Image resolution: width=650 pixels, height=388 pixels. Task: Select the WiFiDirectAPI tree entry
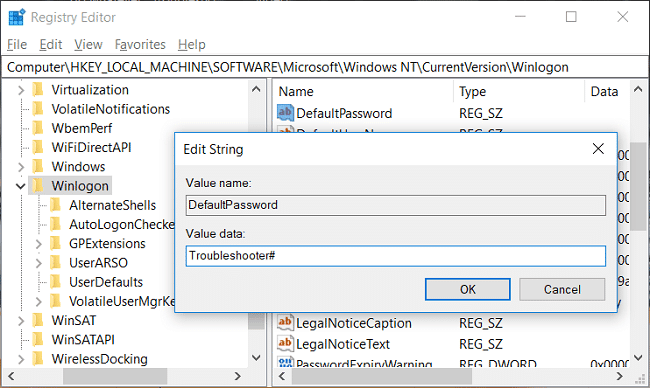coord(91,148)
